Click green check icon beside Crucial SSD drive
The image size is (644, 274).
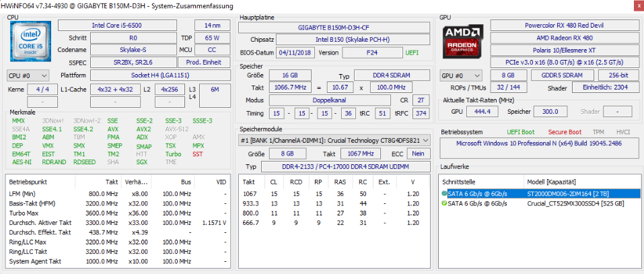coord(444,203)
